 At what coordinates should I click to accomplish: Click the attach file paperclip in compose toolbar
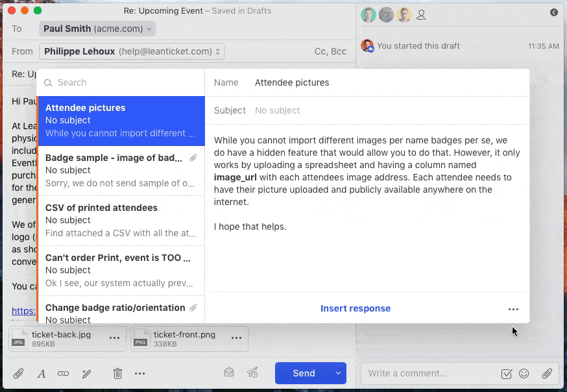click(x=19, y=373)
